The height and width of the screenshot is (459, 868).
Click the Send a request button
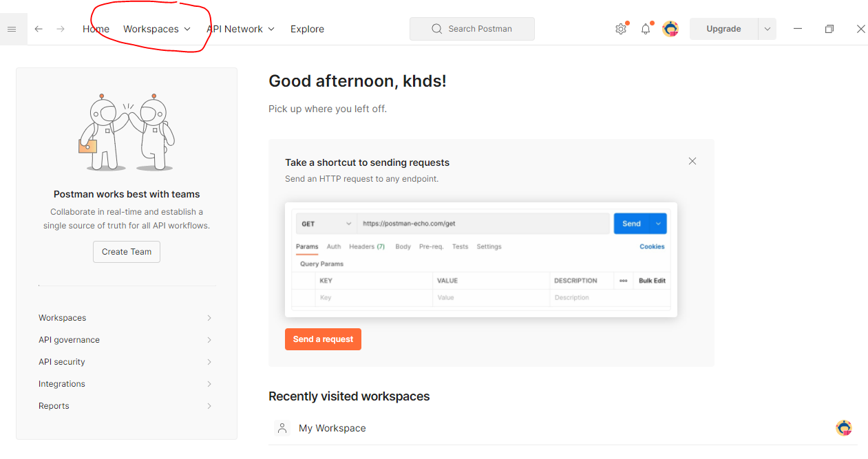323,339
